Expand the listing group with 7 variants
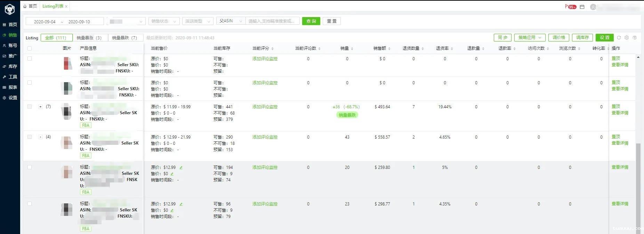Screen dimensions: 644x234 coord(40,107)
